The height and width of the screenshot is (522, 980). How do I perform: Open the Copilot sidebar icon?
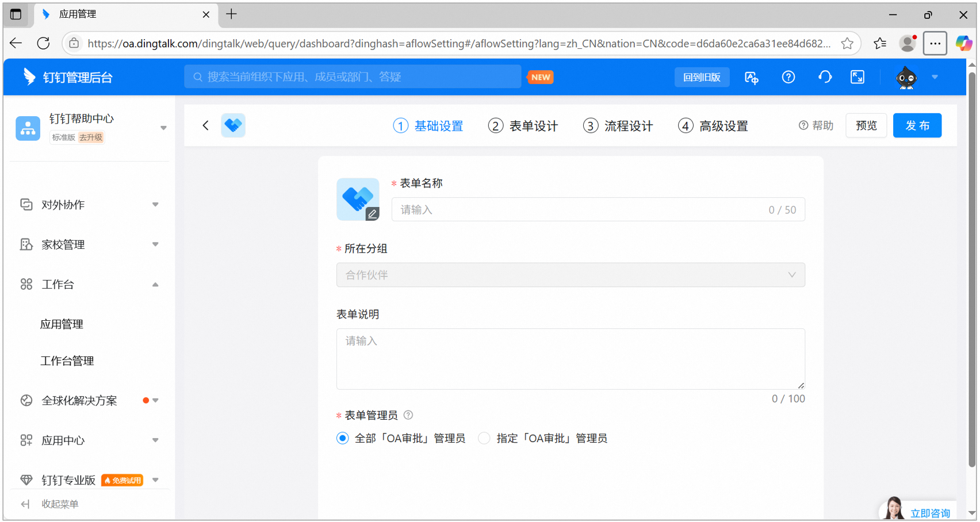964,43
